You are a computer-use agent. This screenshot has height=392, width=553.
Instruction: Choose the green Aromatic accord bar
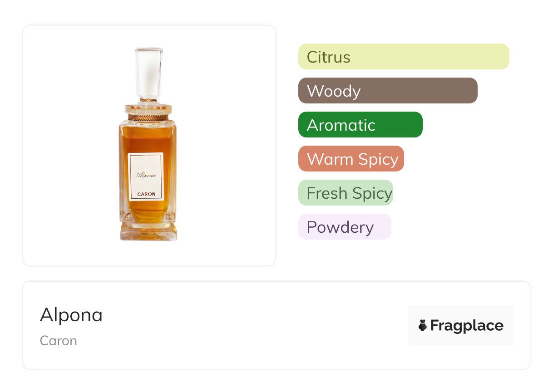(x=360, y=125)
